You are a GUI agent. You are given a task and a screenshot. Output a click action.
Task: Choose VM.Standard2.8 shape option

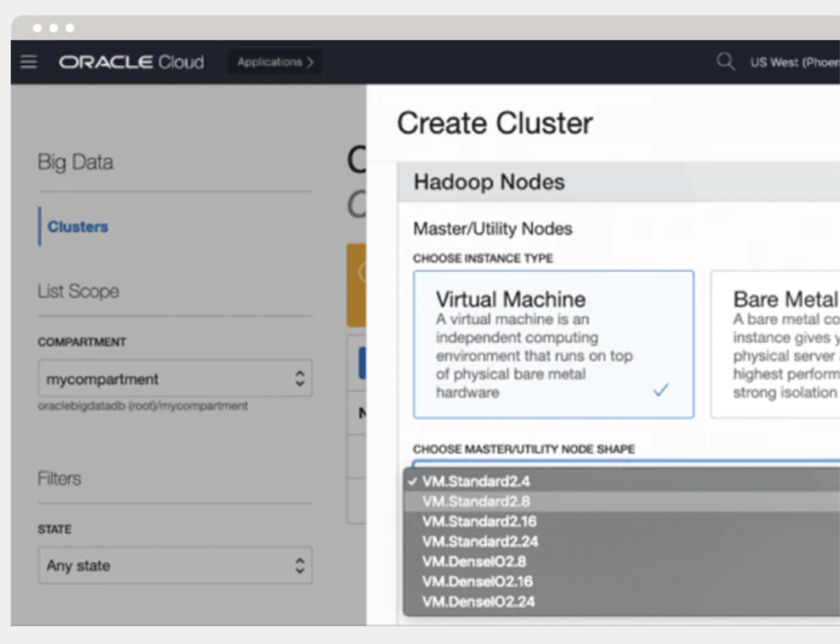[x=622, y=501]
